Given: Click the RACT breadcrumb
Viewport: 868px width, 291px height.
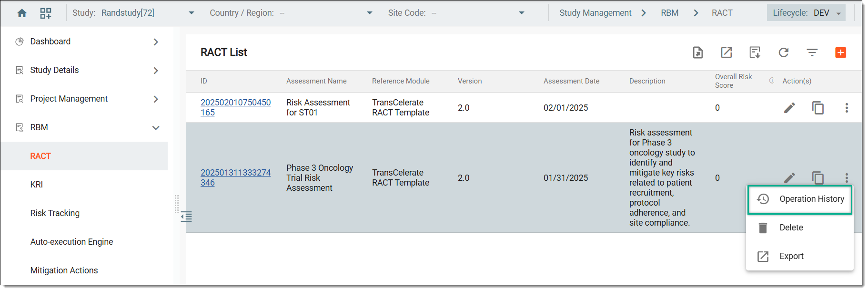Looking at the screenshot, I should (x=722, y=13).
